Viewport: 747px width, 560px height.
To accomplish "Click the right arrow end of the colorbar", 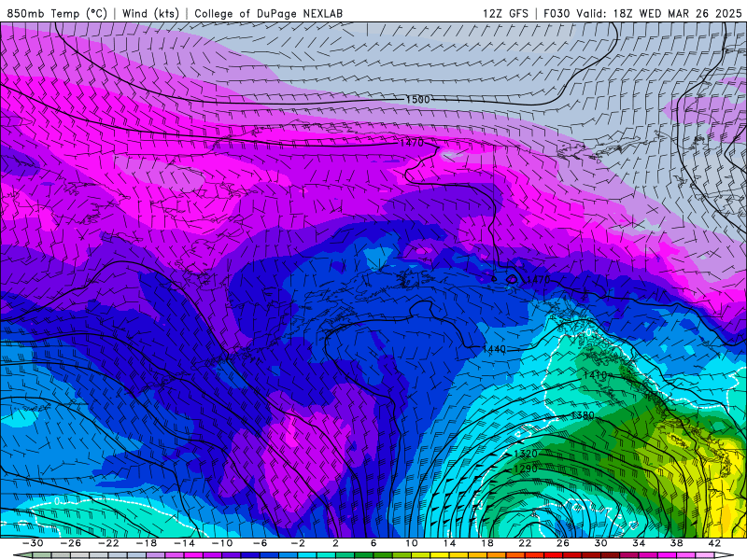I will point(725,555).
